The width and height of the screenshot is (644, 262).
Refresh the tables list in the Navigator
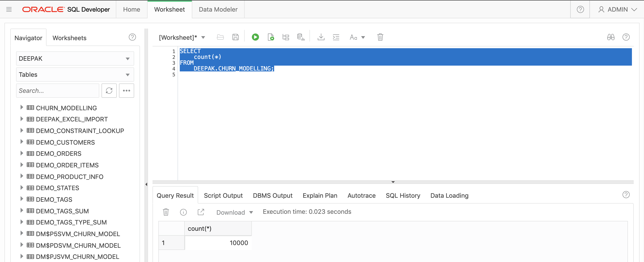coord(109,91)
